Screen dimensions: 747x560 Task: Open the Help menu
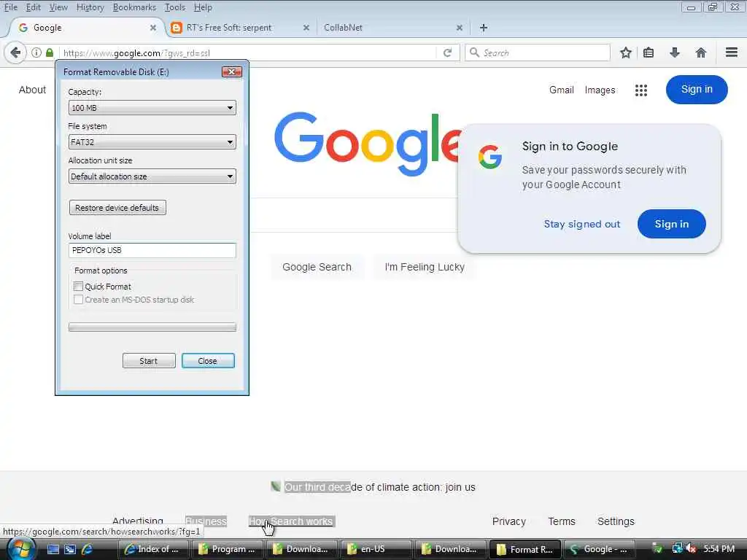click(203, 7)
